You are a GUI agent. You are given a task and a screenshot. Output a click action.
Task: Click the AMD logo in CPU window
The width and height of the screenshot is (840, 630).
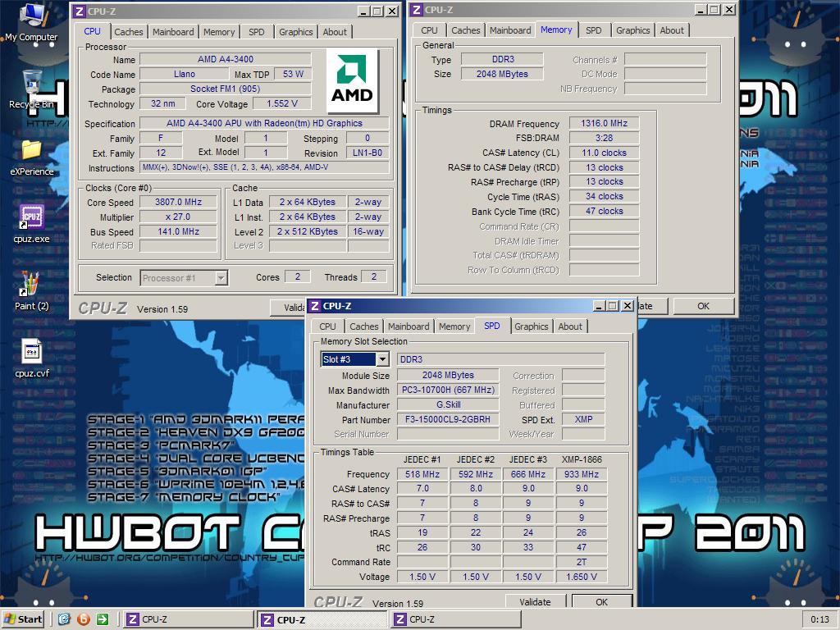click(352, 80)
